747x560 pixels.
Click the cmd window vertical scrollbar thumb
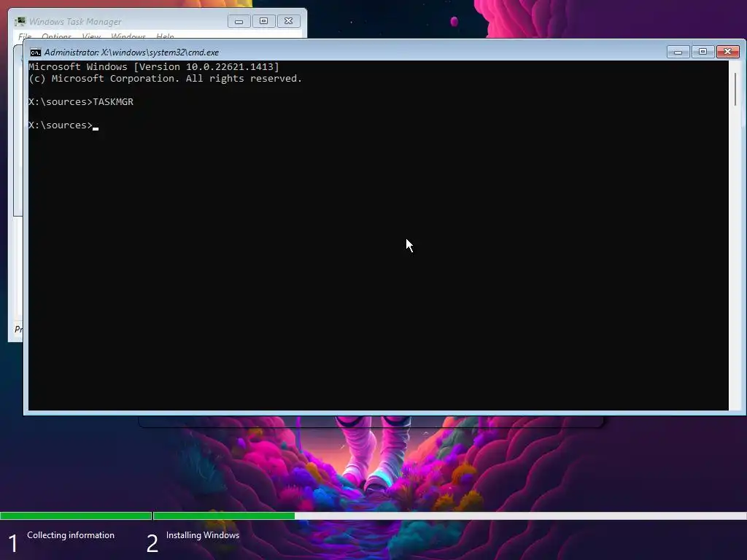click(735, 89)
